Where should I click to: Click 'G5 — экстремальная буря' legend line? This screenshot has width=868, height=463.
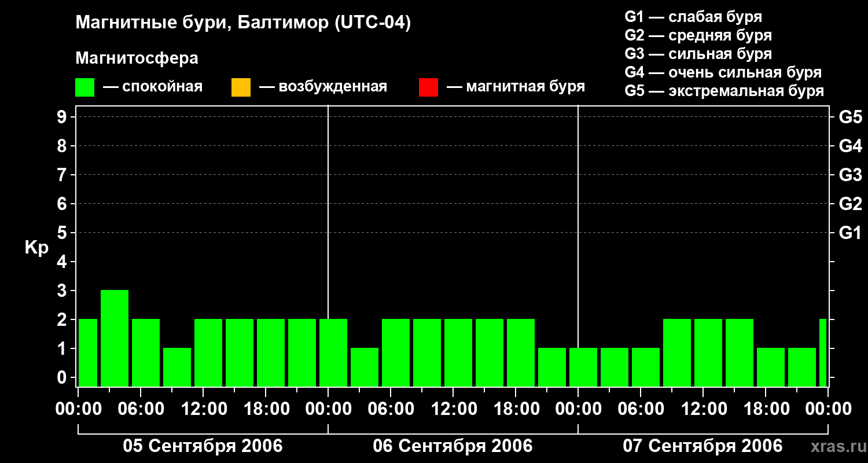(724, 91)
